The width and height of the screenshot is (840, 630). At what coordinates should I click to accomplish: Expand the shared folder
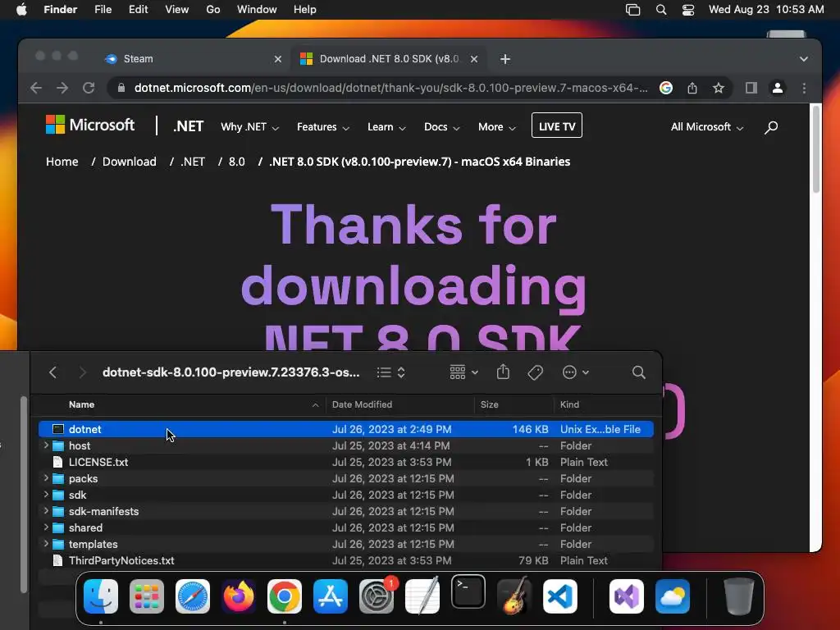pos(46,527)
